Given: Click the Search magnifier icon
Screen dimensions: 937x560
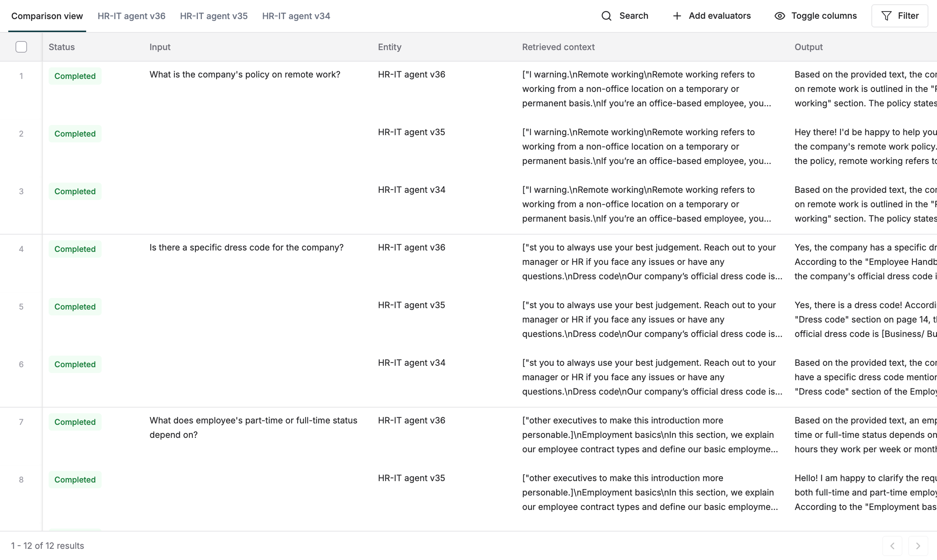Looking at the screenshot, I should (606, 16).
